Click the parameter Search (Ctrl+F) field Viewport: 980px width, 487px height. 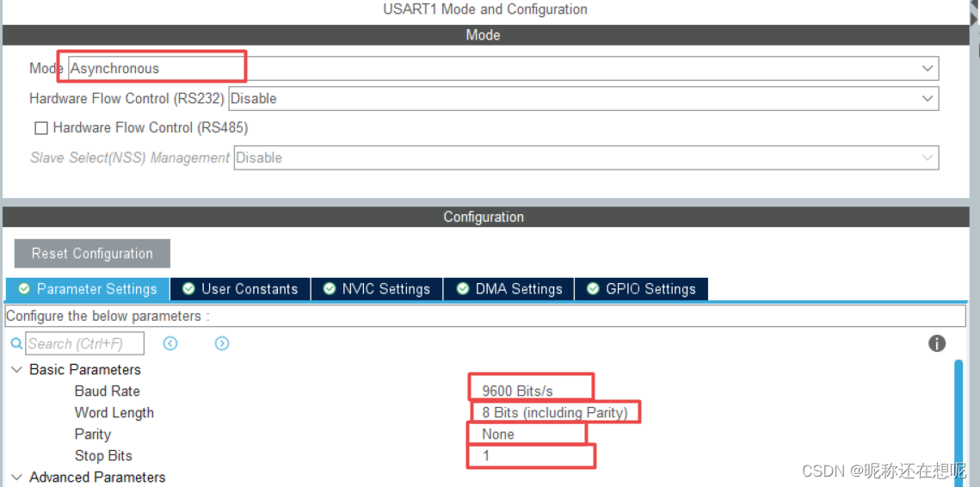tap(85, 343)
